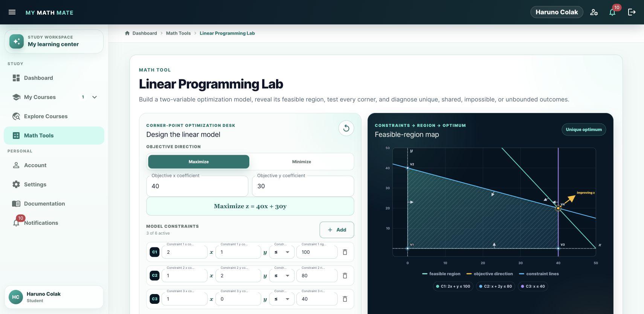Image resolution: width=644 pixels, height=314 pixels.
Task: Click constraint 1 right-hand side field
Action: tap(317, 252)
